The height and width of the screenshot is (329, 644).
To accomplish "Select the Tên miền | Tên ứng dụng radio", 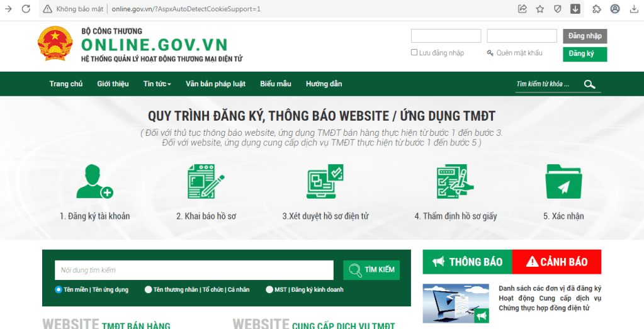I will pyautogui.click(x=59, y=290).
